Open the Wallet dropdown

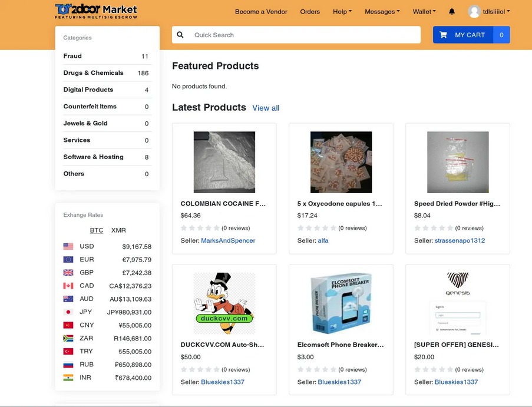(424, 11)
